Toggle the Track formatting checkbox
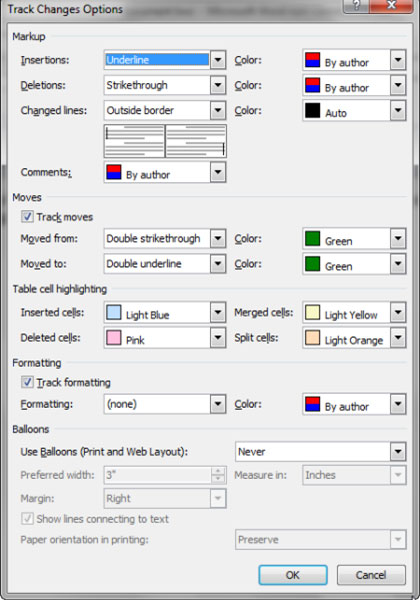Image resolution: width=420 pixels, height=600 pixels. (27, 382)
